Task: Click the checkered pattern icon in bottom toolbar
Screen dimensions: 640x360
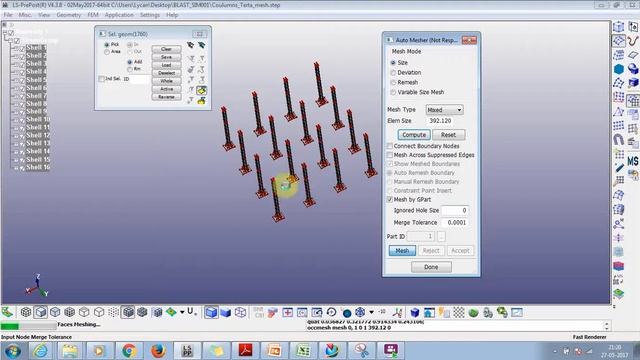Action: (459, 313)
